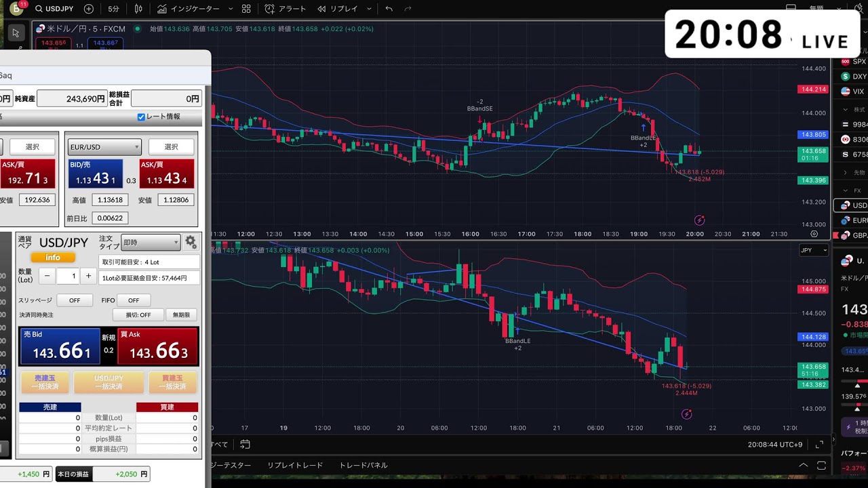Open the candlestick chart style selector
Viewport: 868px width, 488px height.
coord(138,9)
